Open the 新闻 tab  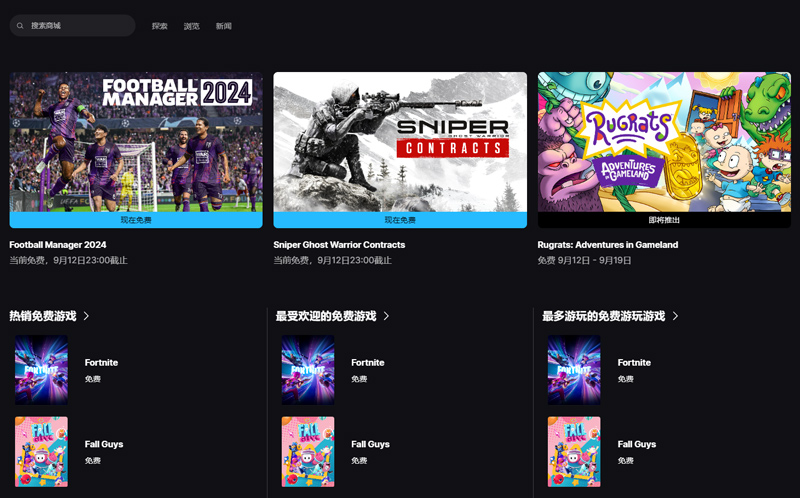click(x=223, y=26)
